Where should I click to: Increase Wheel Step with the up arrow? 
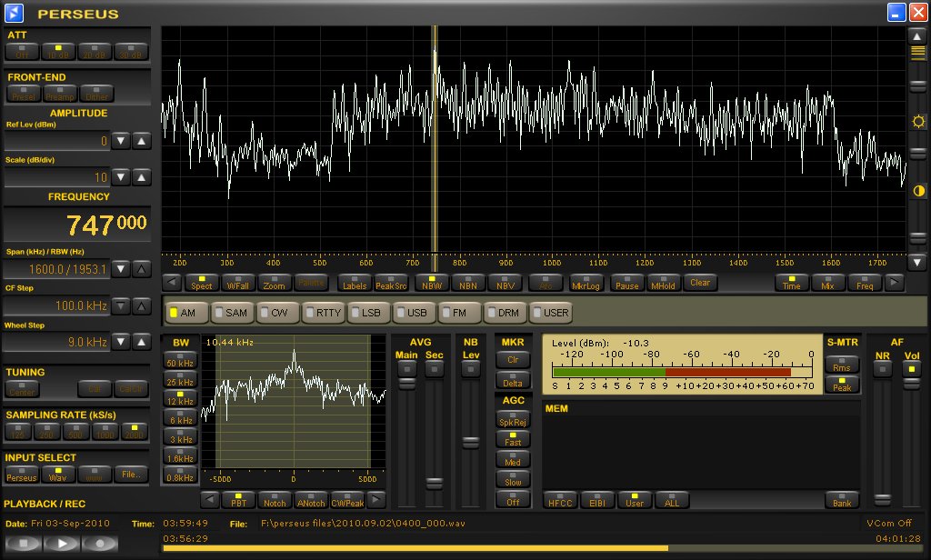pos(141,342)
